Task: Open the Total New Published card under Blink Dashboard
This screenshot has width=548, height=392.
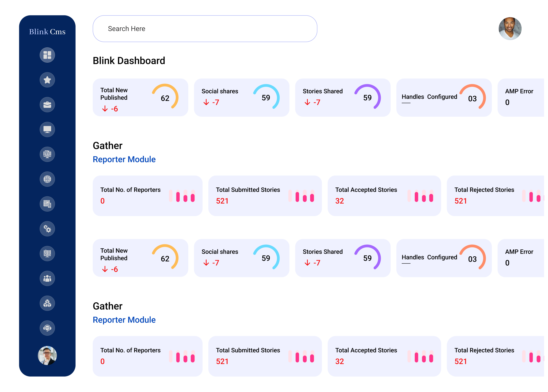Action: [x=140, y=98]
